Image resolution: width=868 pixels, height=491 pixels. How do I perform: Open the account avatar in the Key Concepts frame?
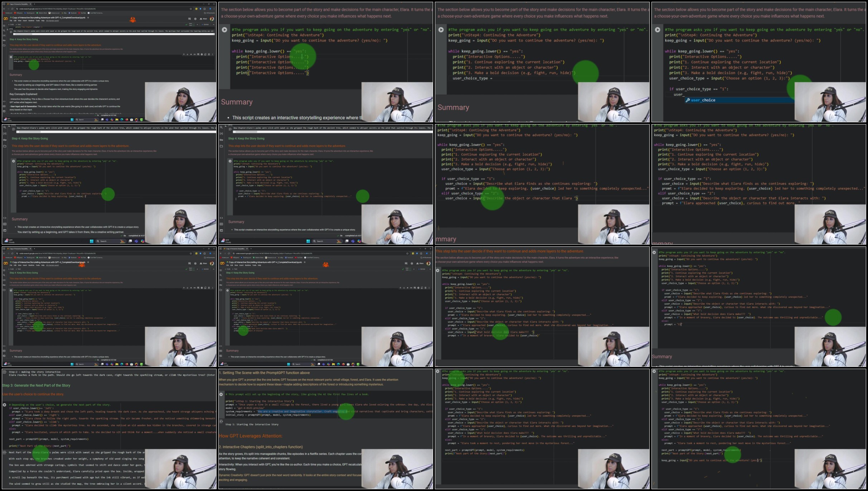[212, 19]
